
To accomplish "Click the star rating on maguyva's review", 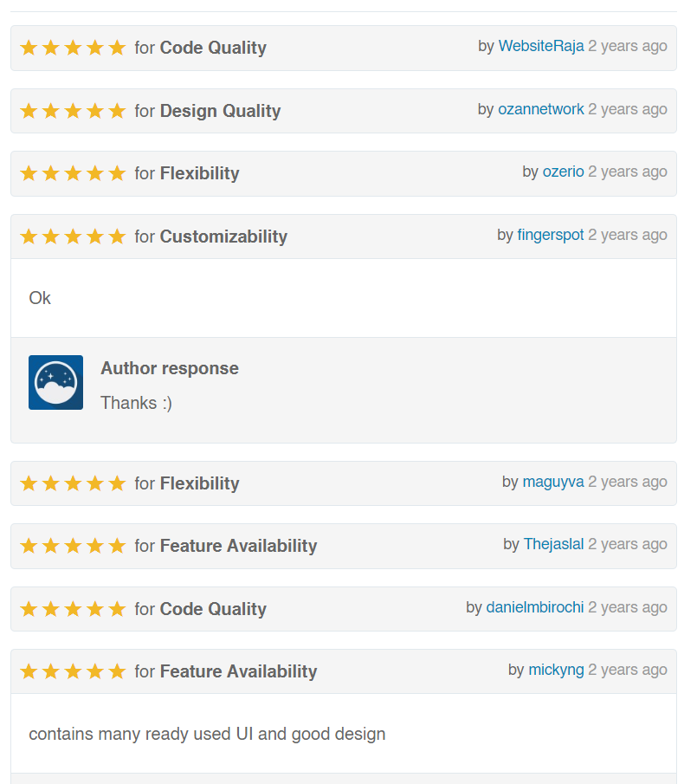I will coord(73,483).
